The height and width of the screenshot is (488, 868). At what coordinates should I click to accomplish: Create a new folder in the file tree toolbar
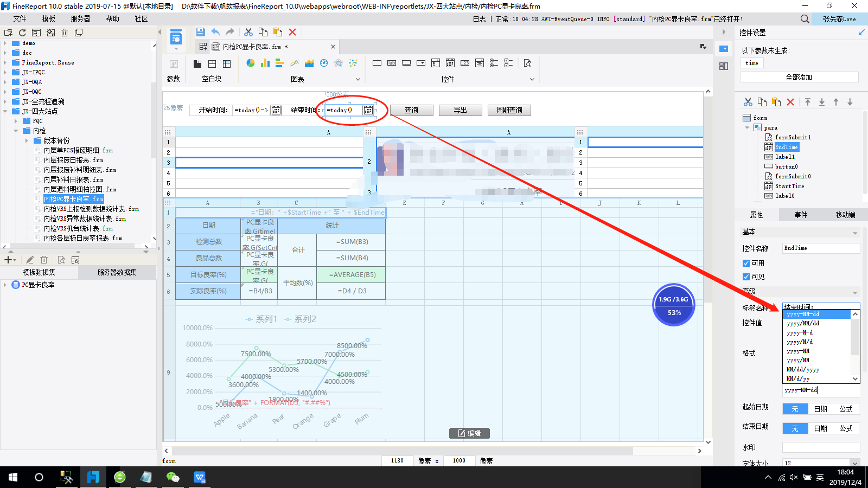click(x=8, y=33)
